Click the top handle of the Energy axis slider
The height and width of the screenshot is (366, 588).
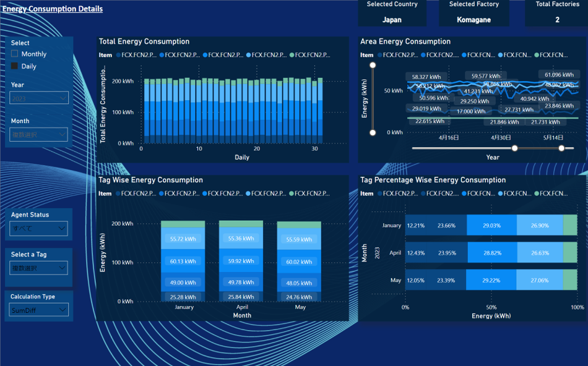pos(373,64)
